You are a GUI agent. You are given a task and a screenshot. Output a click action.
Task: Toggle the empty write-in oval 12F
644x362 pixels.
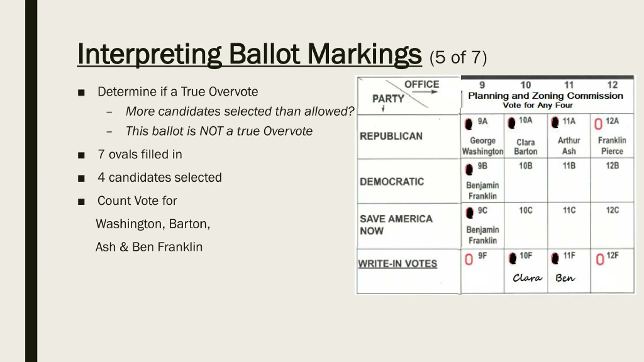[x=600, y=259]
